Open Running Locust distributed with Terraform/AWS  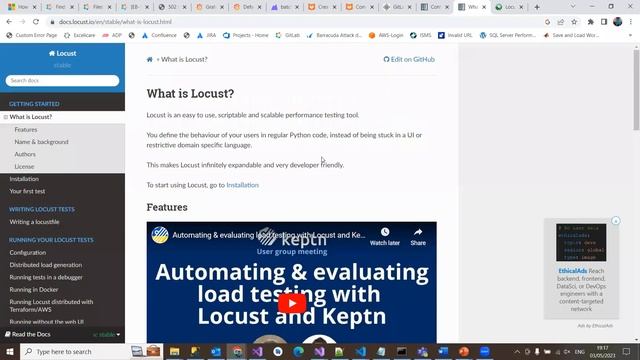51,306
